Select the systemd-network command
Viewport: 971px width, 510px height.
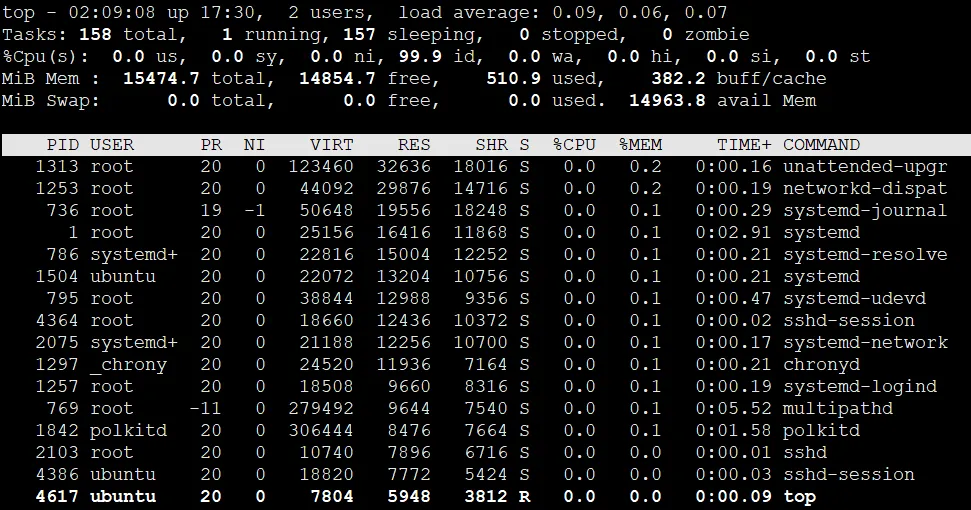click(x=865, y=343)
